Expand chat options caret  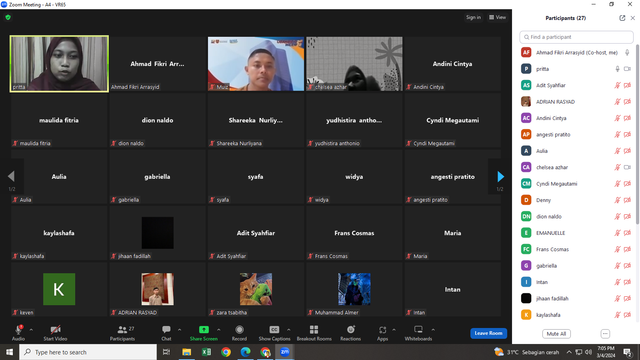[179, 330]
